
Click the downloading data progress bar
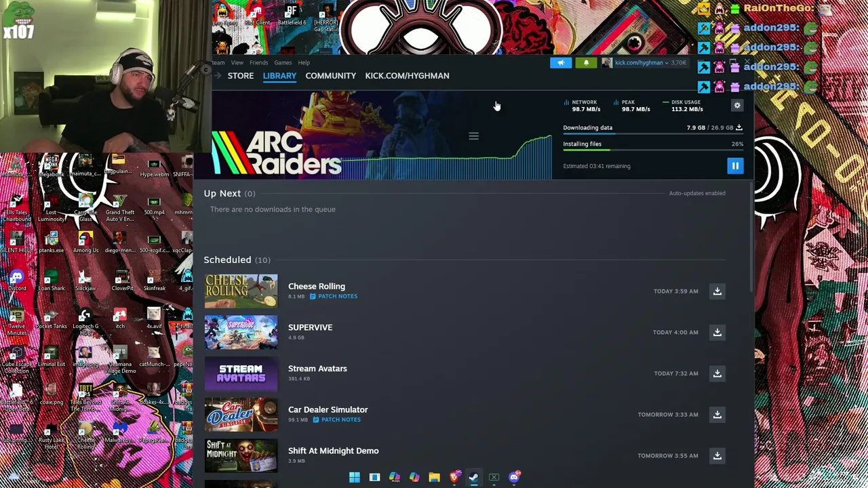653,135
